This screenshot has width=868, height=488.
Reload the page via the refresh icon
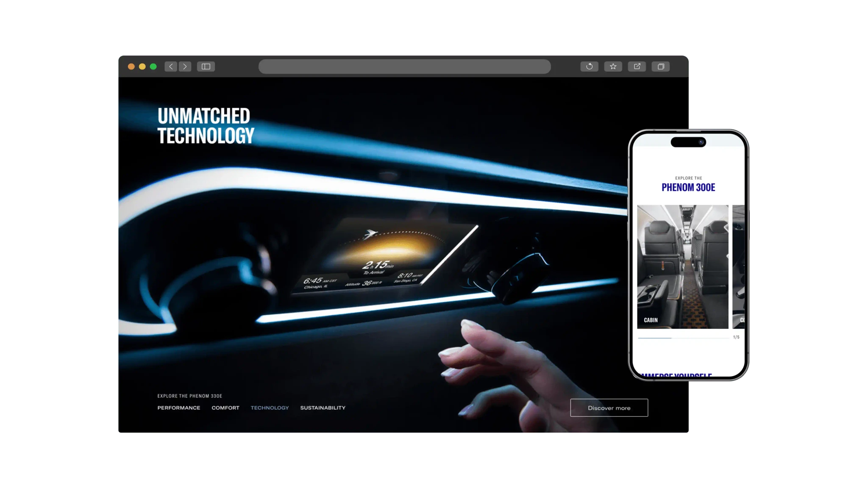click(589, 67)
